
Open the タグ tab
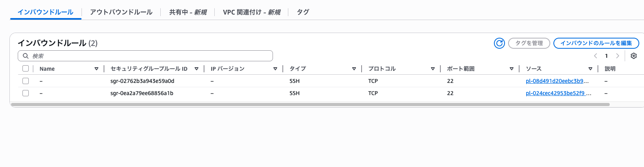pyautogui.click(x=303, y=12)
